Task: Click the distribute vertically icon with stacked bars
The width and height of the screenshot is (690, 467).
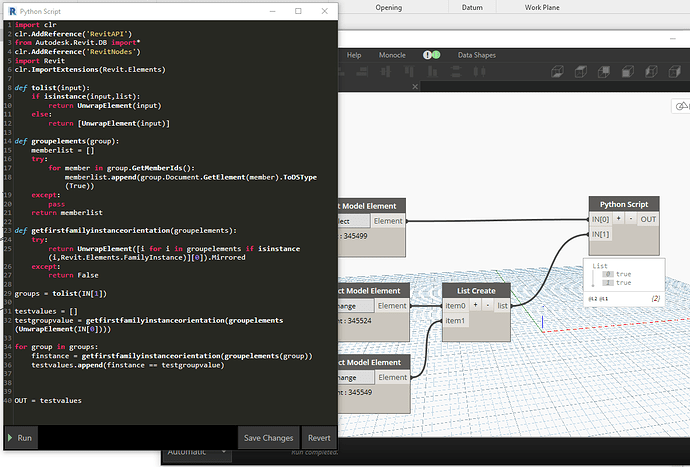Action: tap(456, 71)
